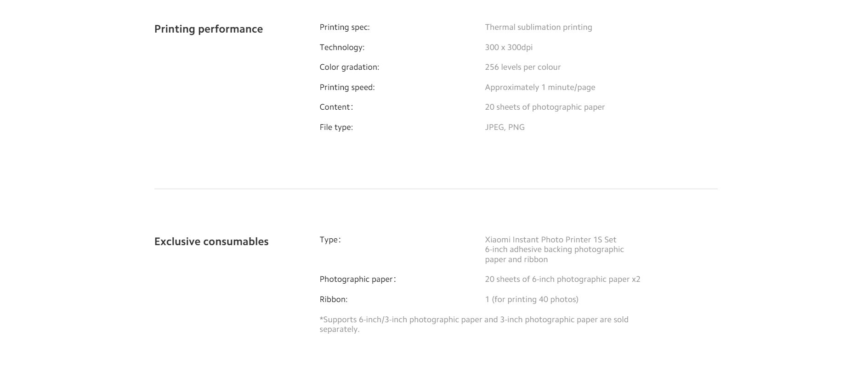Click the File type label
Image resolution: width=868 pixels, height=381 pixels.
(x=336, y=127)
